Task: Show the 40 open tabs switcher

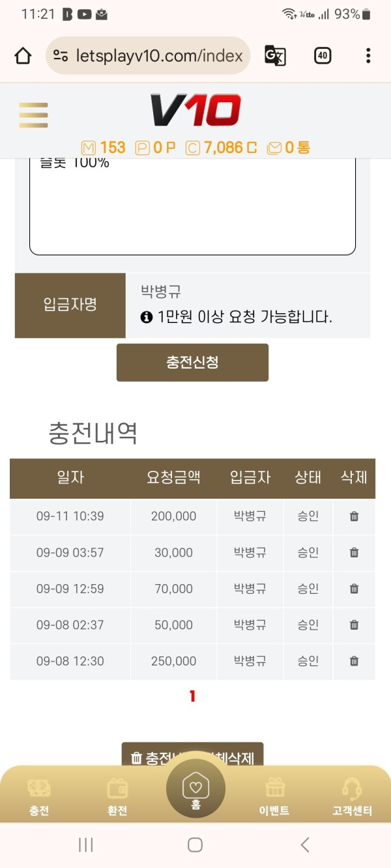Action: pos(322,56)
